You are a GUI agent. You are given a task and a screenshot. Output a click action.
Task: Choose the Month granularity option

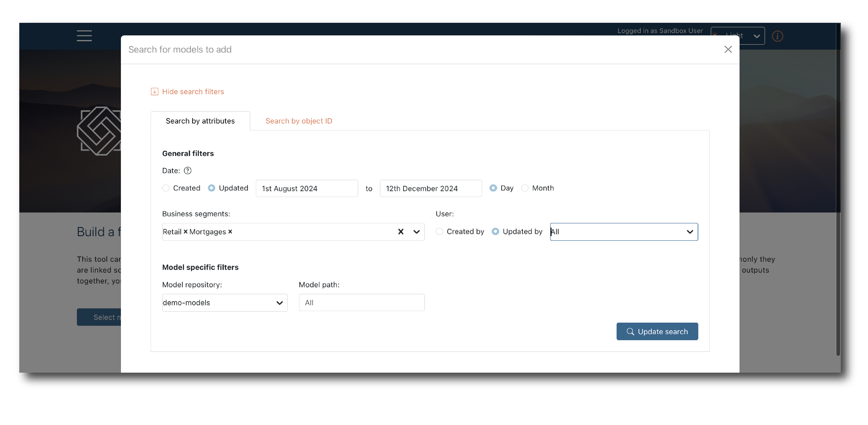tap(525, 188)
